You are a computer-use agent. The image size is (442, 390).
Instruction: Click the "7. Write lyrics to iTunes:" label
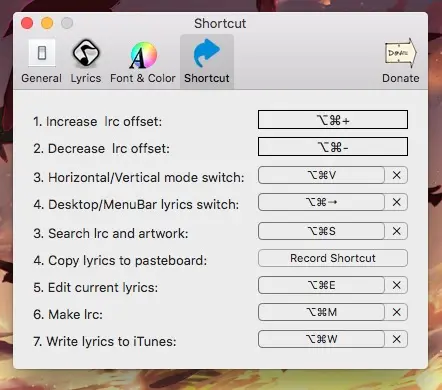105,342
